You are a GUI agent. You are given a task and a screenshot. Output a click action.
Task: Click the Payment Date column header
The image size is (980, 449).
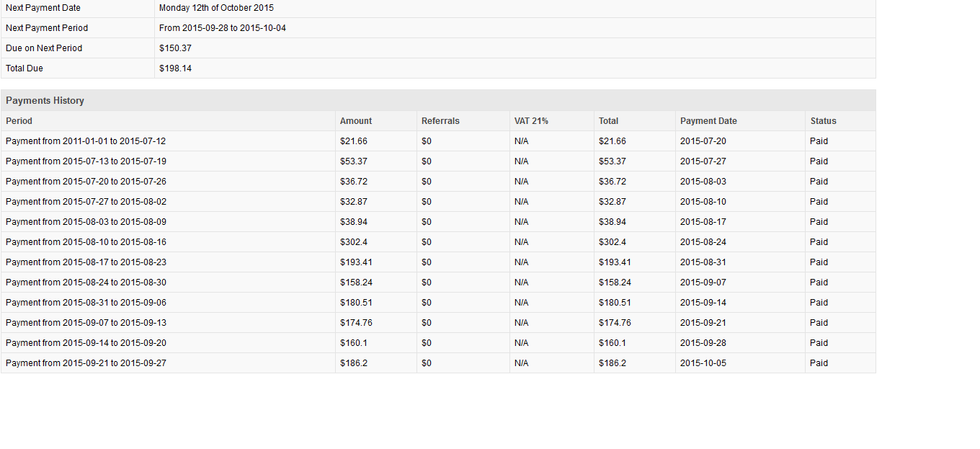708,121
